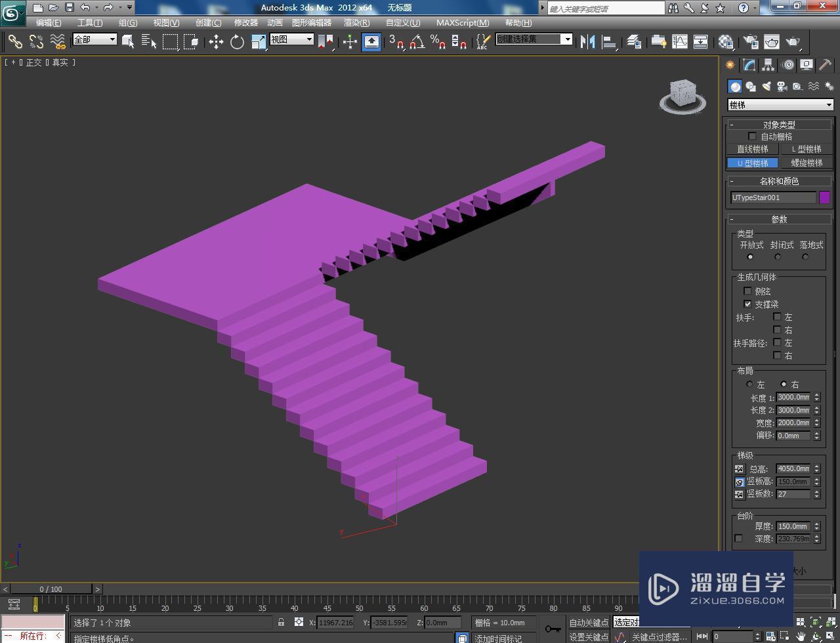This screenshot has width=840, height=643.
Task: Uncheck the 支撑梁 checkbox
Action: click(747, 304)
